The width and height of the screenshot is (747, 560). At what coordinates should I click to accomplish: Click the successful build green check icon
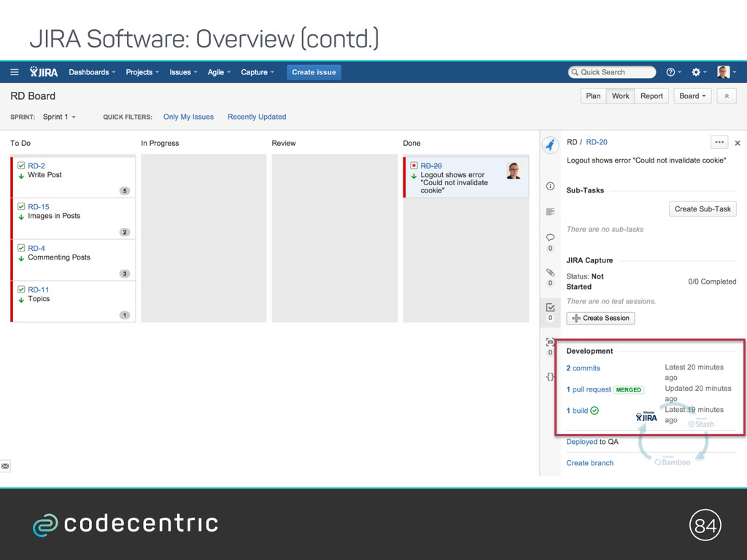(595, 411)
